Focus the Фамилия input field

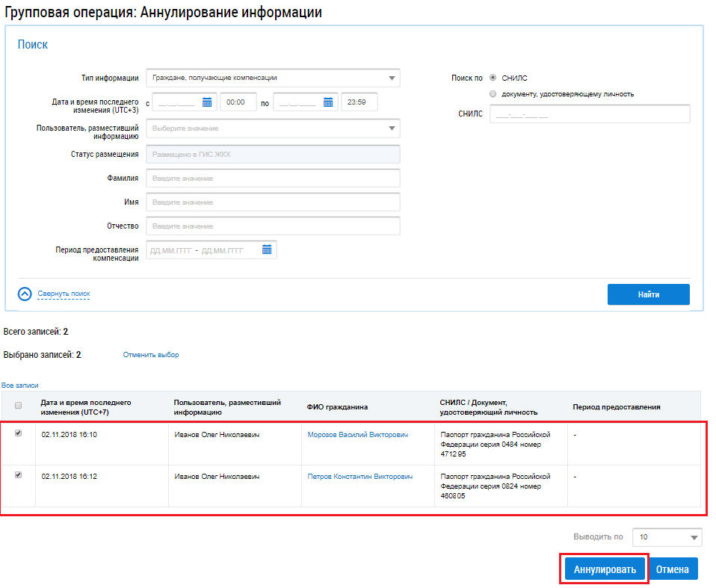(273, 179)
